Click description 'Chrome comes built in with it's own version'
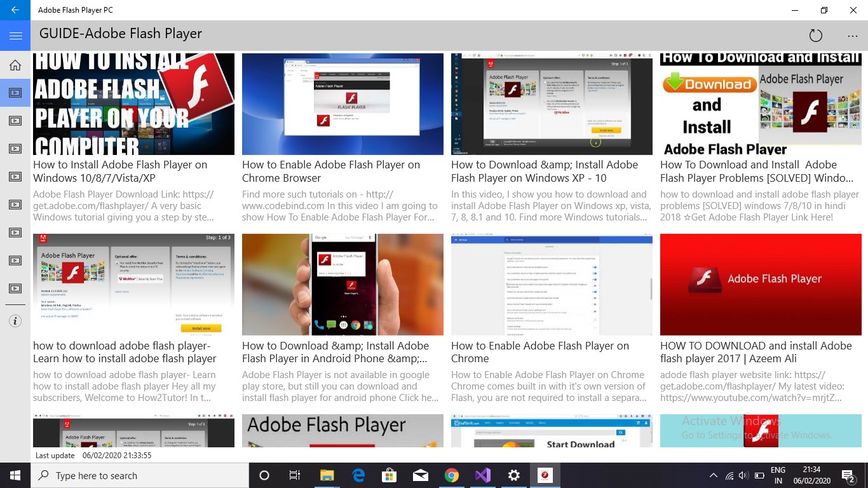The width and height of the screenshot is (868, 488). click(549, 386)
